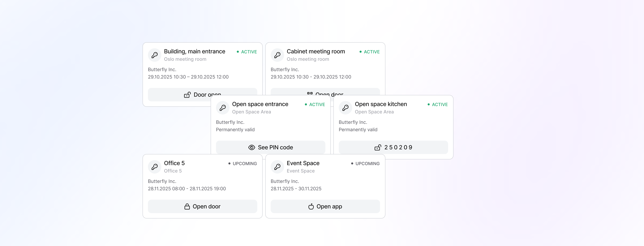This screenshot has width=644, height=246.
Task: Launch the Open app button for Event Space
Action: click(x=325, y=206)
